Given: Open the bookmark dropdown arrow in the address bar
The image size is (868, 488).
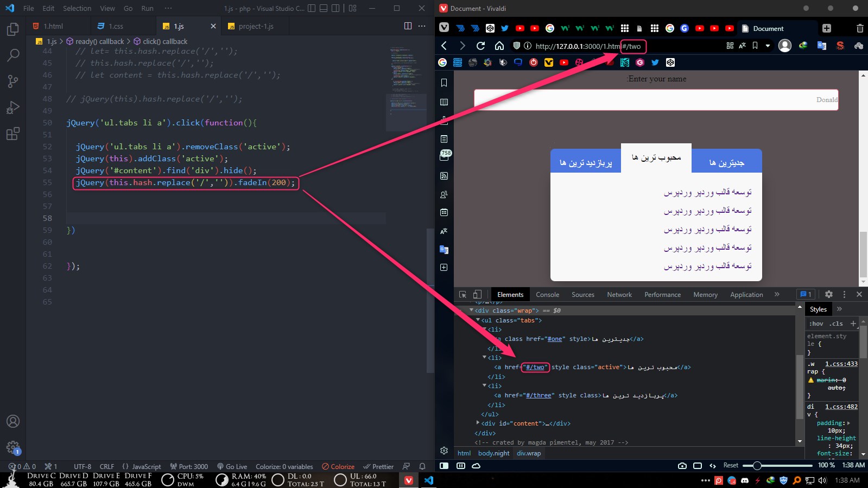Looking at the screenshot, I should point(768,46).
